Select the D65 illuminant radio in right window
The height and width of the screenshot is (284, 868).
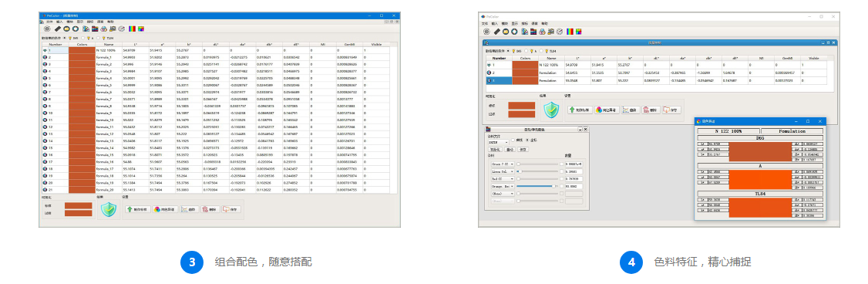508,51
